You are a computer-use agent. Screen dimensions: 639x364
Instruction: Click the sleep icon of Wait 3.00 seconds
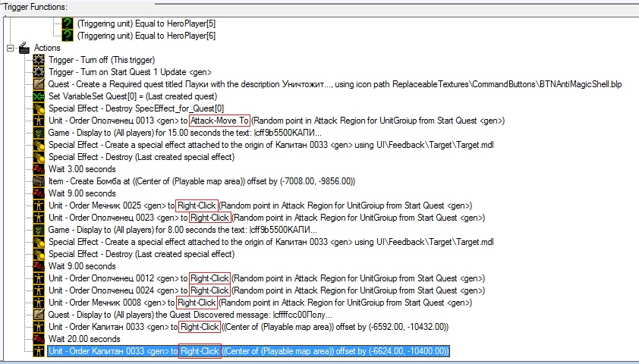39,169
